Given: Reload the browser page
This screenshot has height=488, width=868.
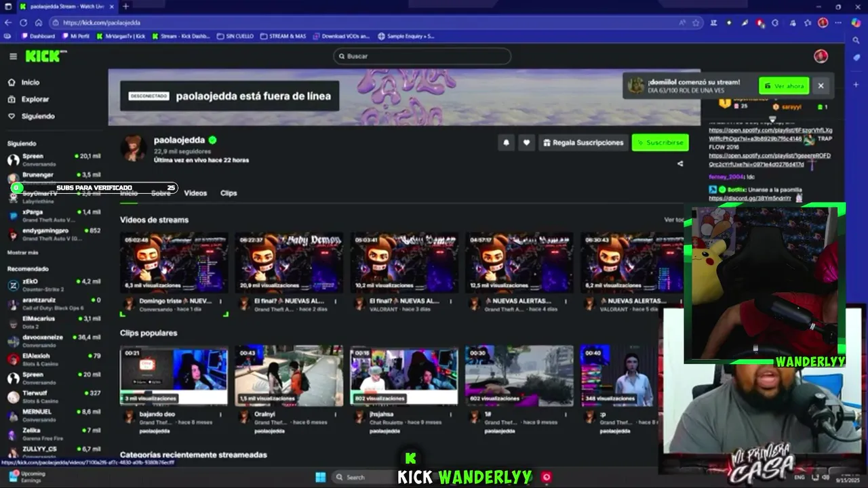Looking at the screenshot, I should tap(24, 22).
